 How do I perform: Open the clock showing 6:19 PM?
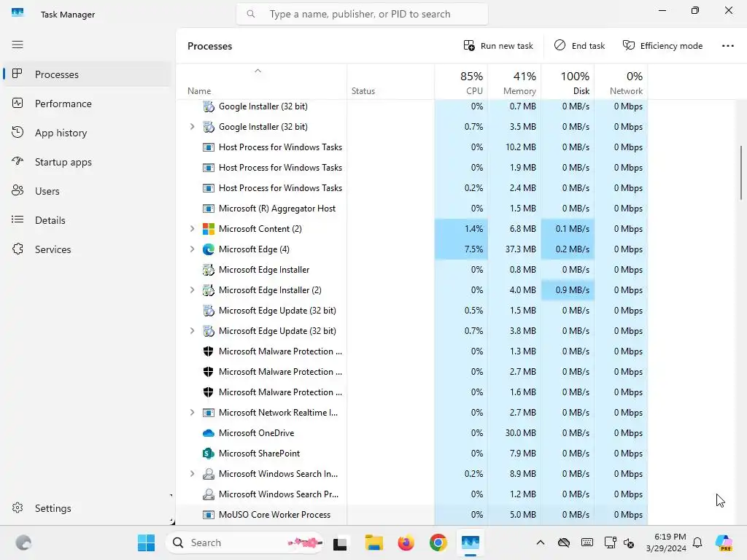(666, 542)
